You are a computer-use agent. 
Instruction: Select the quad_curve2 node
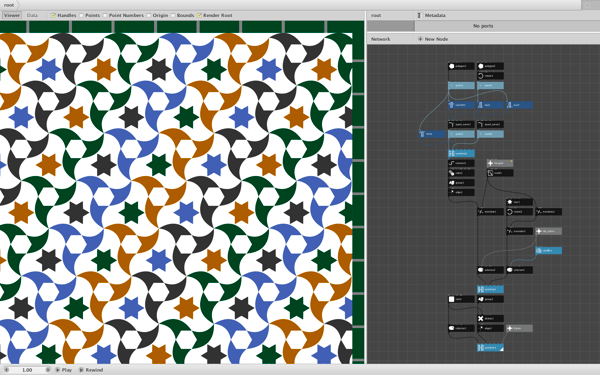[x=491, y=124]
